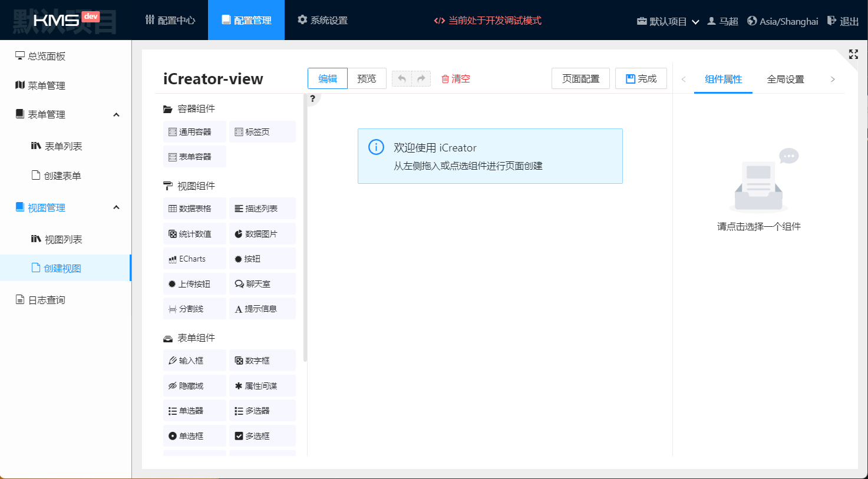Click the undo arrow icon
868x479 pixels.
[x=402, y=78]
